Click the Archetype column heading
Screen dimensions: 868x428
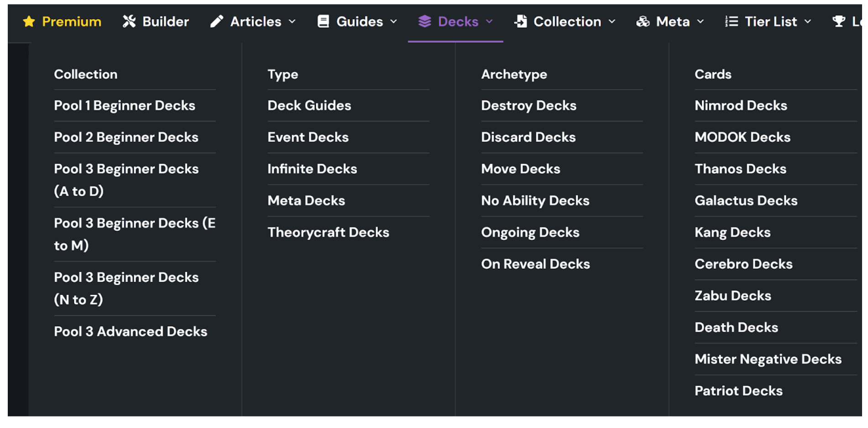click(514, 74)
